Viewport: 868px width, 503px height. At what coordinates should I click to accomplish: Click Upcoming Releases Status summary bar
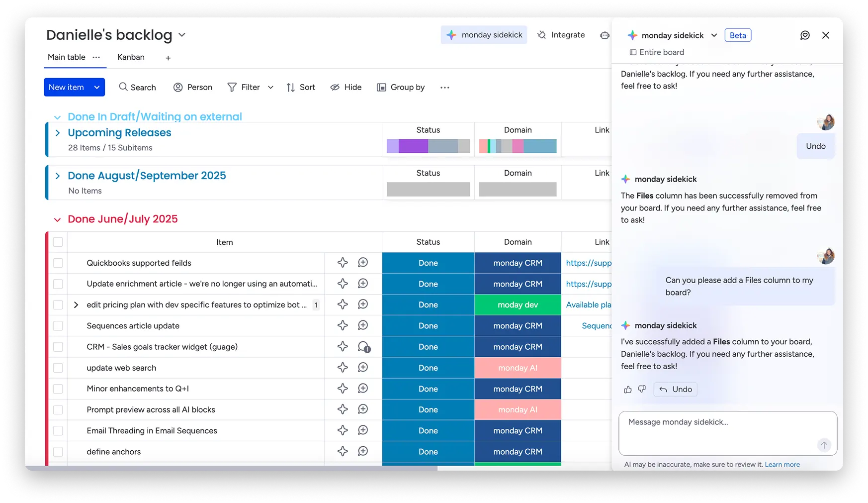pos(428,146)
